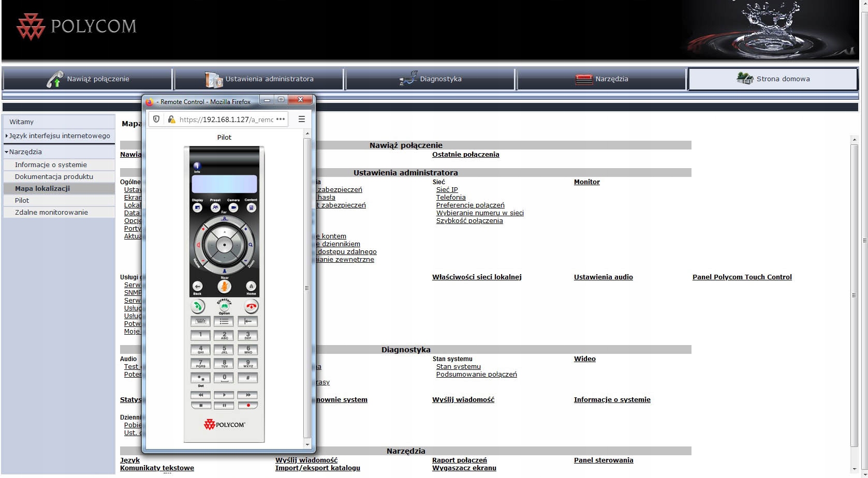Collapse the Narzędzia section in the sidebar
868x478 pixels.
click(x=59, y=152)
